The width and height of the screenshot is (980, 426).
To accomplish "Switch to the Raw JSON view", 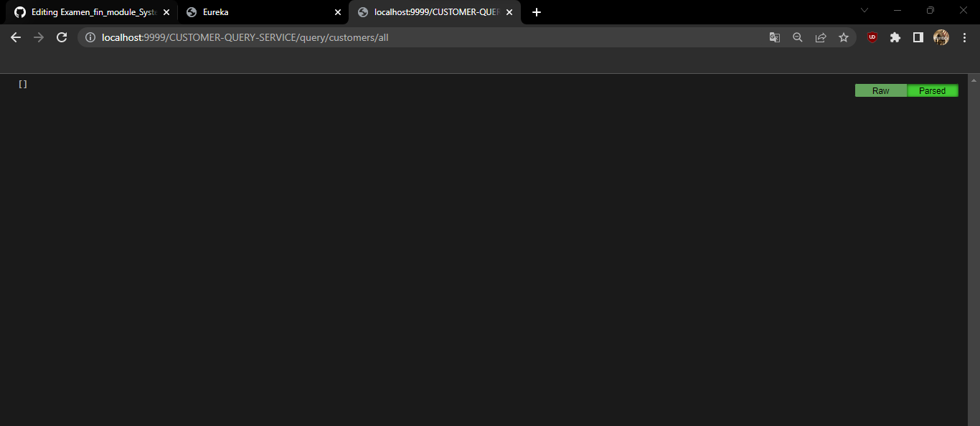I will [881, 90].
